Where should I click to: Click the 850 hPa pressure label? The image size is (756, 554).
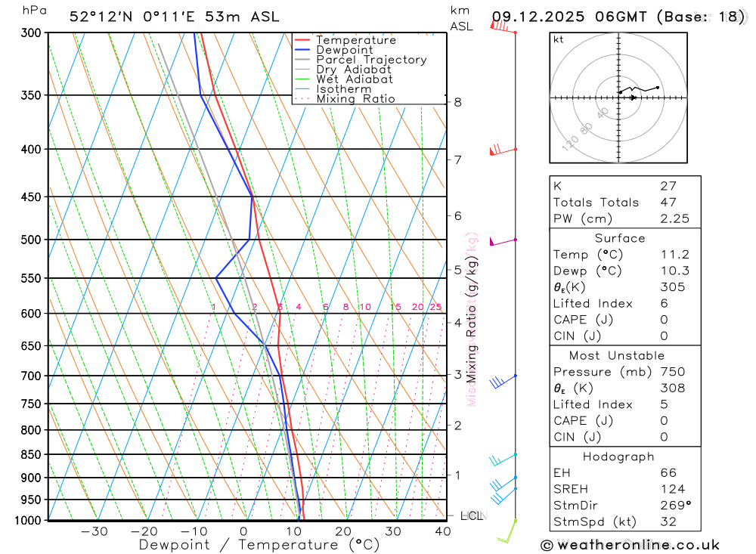[31, 455]
